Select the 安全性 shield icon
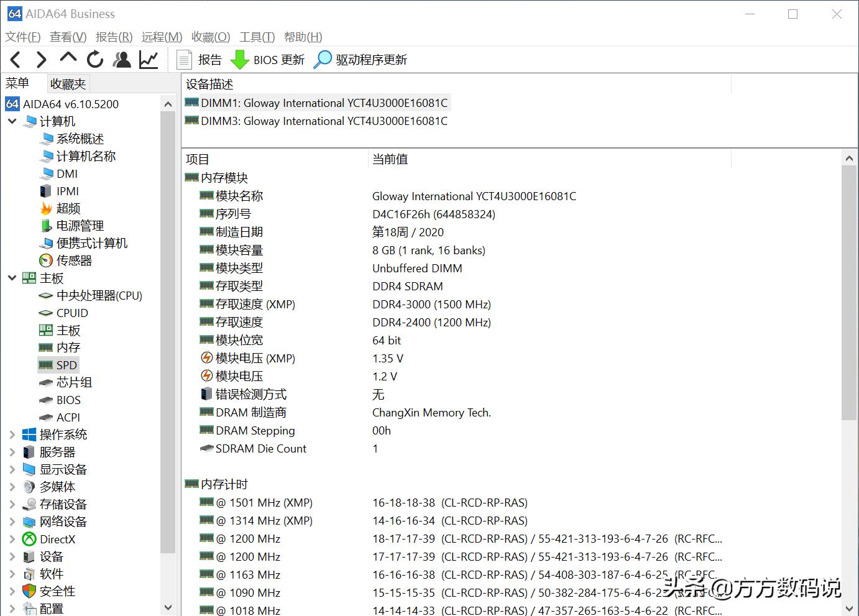 [x=29, y=591]
